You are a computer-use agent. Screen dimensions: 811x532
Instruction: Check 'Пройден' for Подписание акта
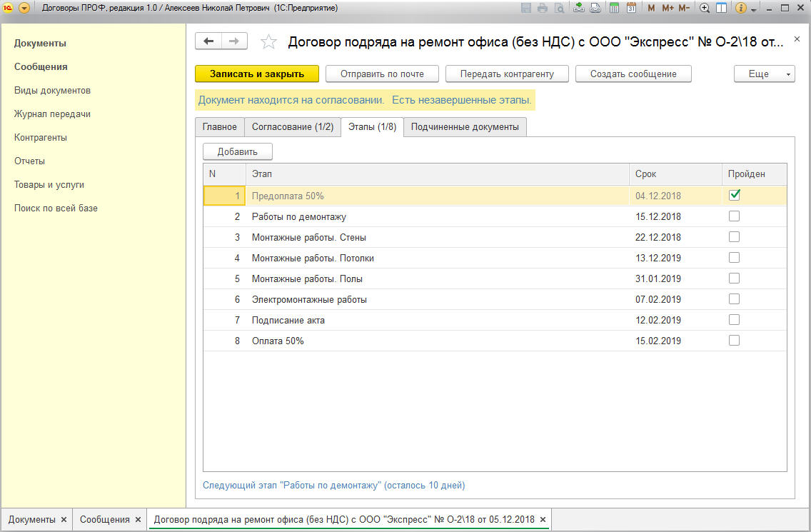pyautogui.click(x=734, y=320)
